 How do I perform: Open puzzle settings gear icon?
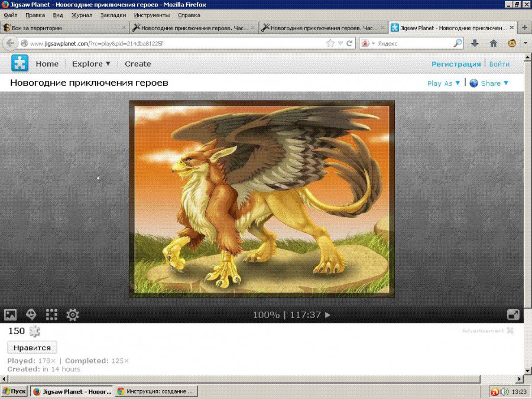coord(73,314)
